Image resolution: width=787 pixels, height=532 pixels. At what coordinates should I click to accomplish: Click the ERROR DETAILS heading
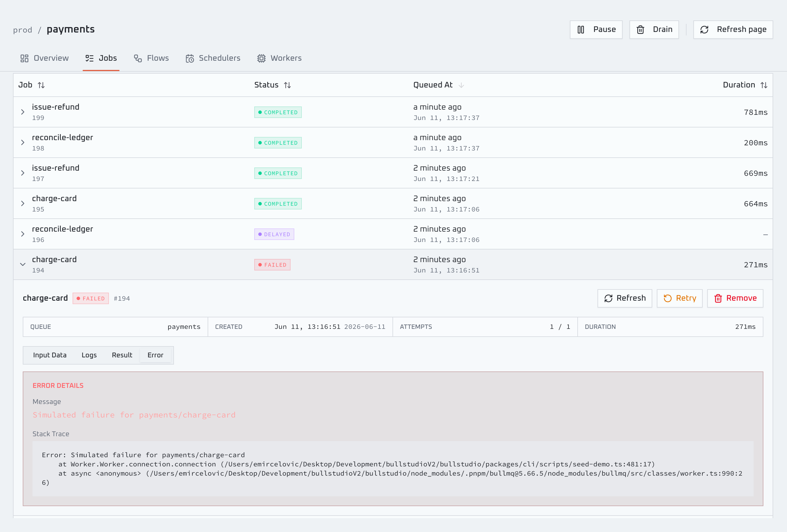pyautogui.click(x=58, y=386)
